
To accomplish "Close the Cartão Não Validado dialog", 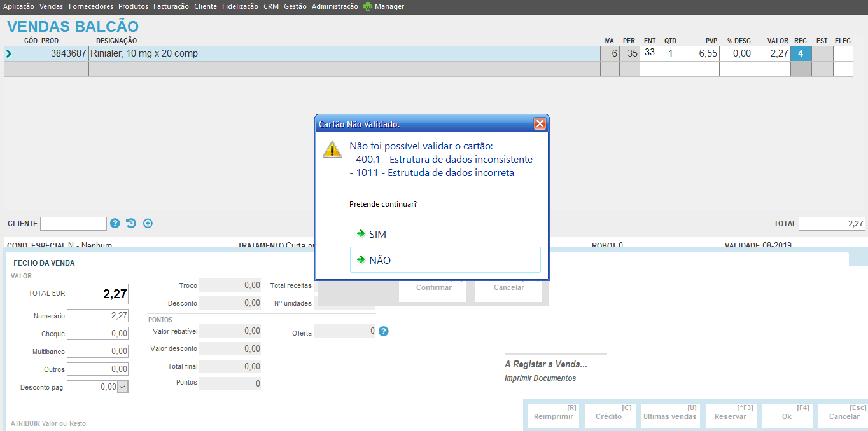I will (540, 123).
